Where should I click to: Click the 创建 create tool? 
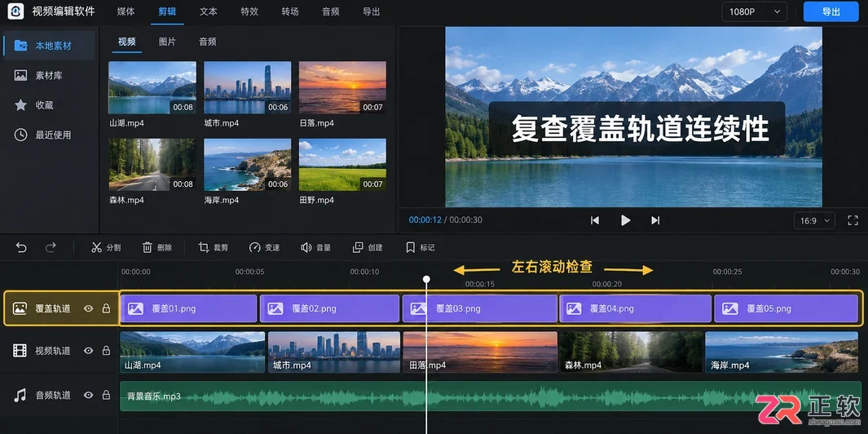point(368,248)
